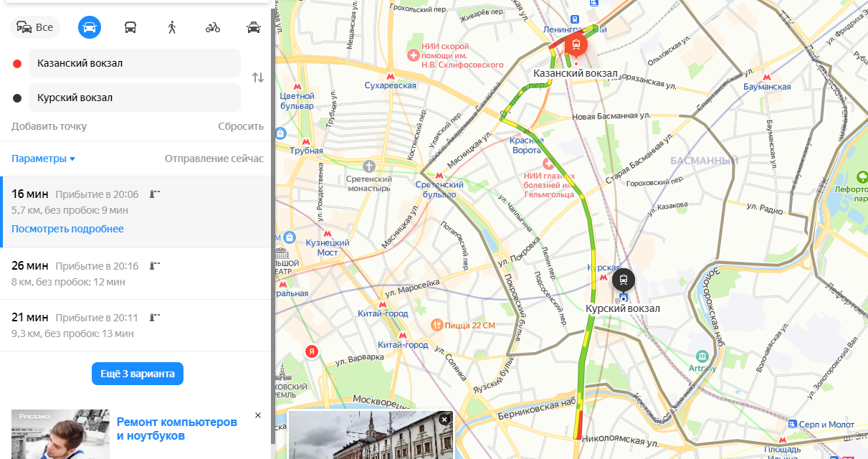The width and height of the screenshot is (868, 459).
Task: Show Ещё 3 варианта routes
Action: click(x=138, y=374)
